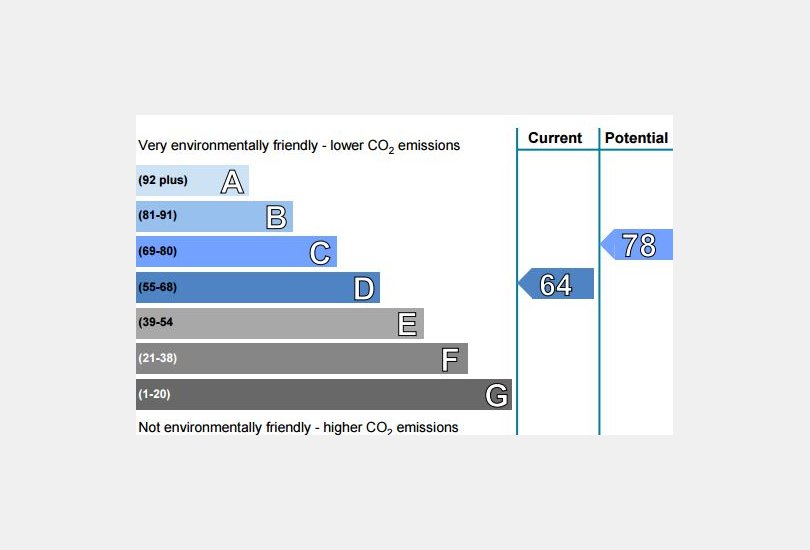Screen dimensions: 810x550
Task: Click the C rating bar (69-80)
Action: 237,252
